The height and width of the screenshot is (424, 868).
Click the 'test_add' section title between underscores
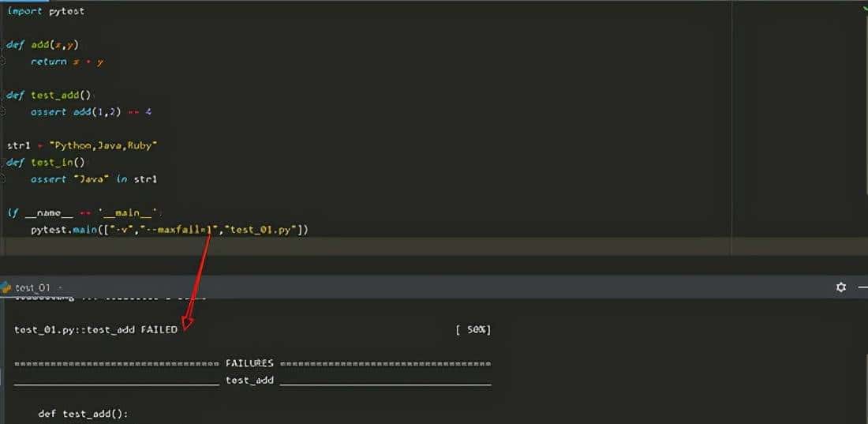(x=249, y=381)
